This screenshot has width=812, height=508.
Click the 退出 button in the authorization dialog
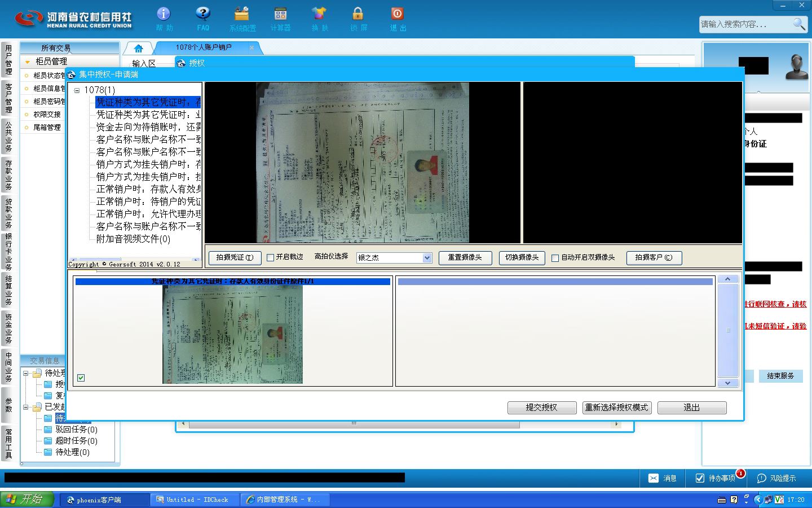691,408
